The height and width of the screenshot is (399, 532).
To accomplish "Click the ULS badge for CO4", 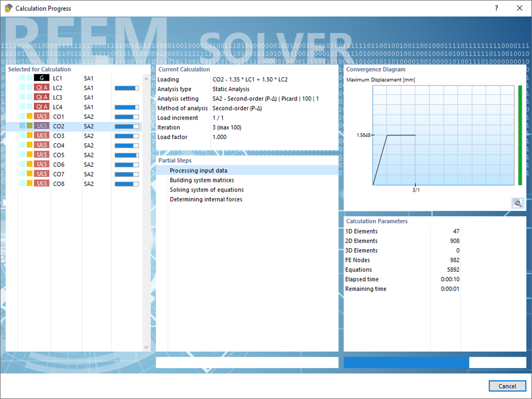I will click(42, 145).
